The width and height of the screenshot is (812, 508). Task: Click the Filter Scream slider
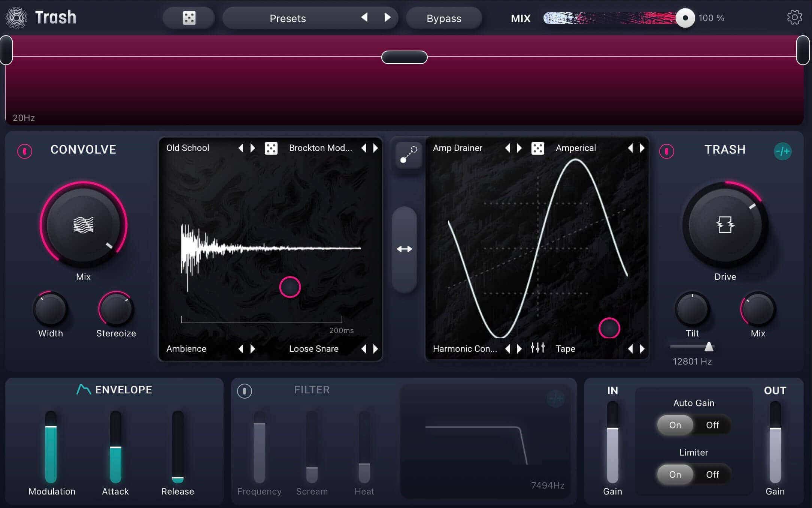(x=312, y=447)
